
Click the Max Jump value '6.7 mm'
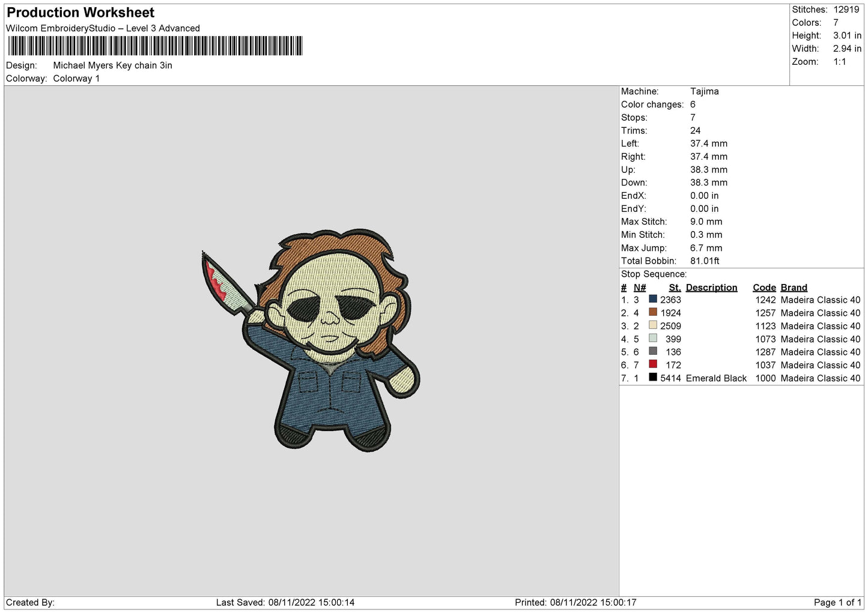coord(706,248)
